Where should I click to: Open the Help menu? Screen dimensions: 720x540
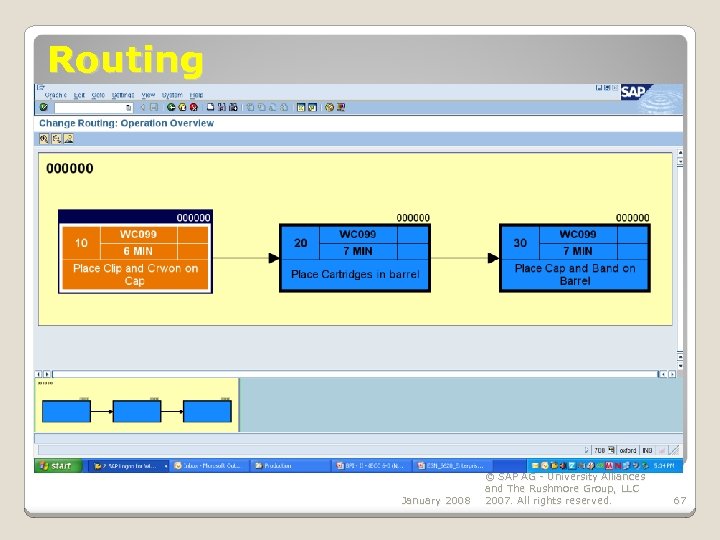point(196,95)
